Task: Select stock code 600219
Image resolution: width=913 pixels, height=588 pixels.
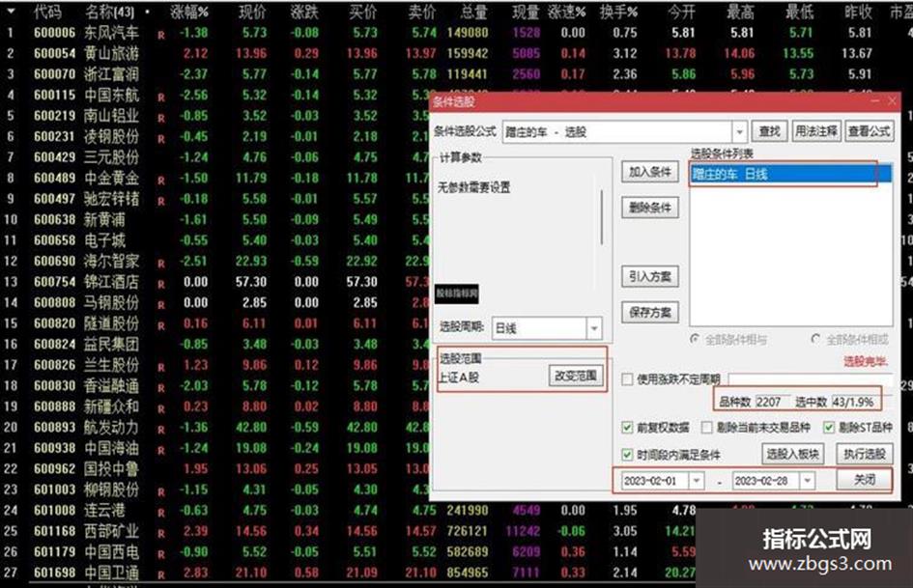Action: pyautogui.click(x=55, y=116)
